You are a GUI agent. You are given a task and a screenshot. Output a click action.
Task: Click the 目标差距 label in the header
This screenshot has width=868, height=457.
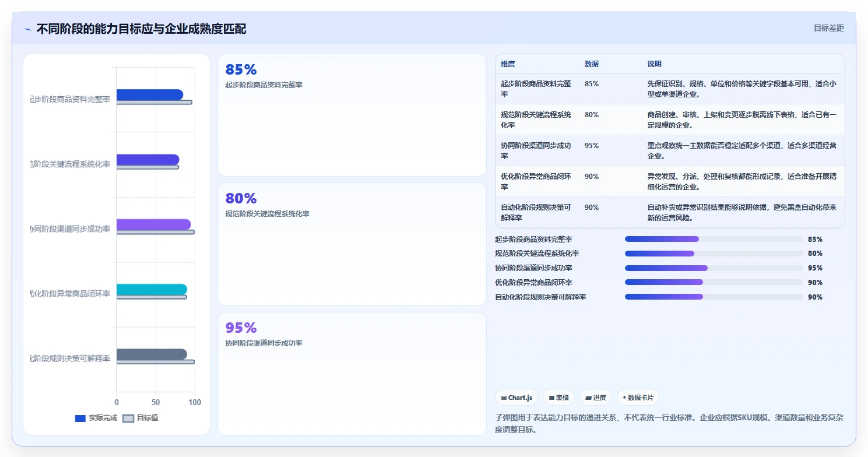828,28
